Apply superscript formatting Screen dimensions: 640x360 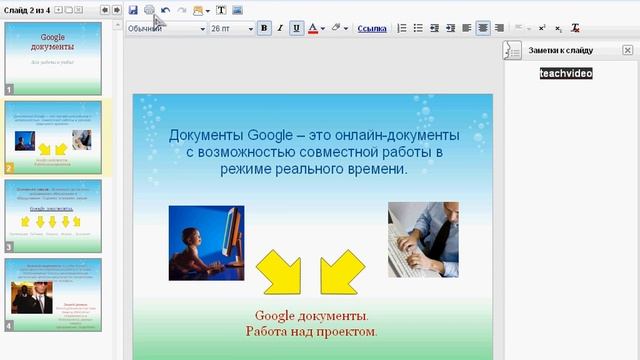(x=542, y=28)
